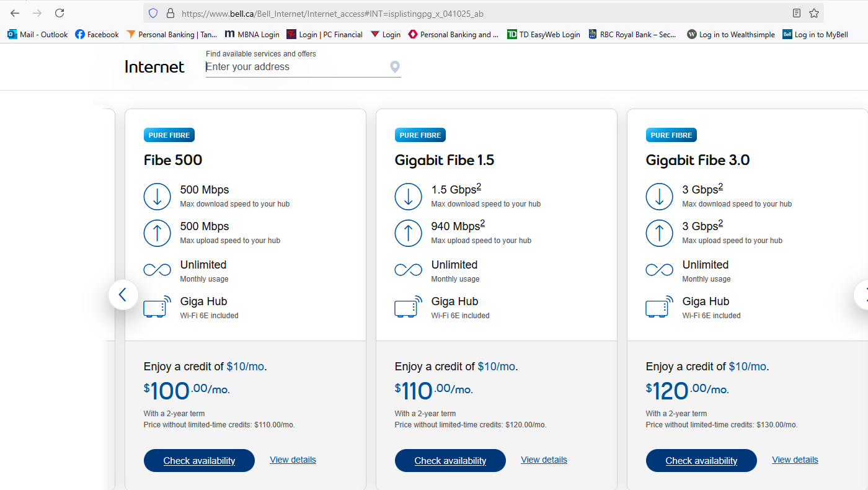The width and height of the screenshot is (868, 490).
Task: Open TD EasyWeb Login bookmark
Action: click(x=543, y=35)
